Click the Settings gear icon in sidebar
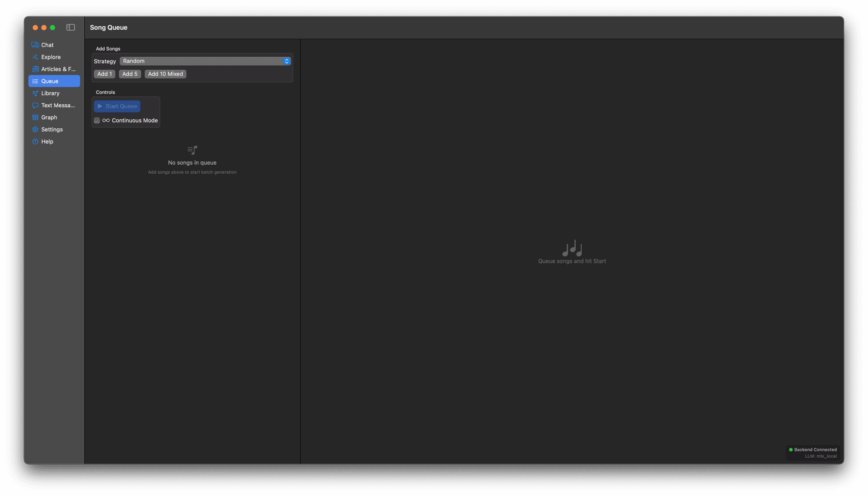This screenshot has width=868, height=496. point(35,129)
